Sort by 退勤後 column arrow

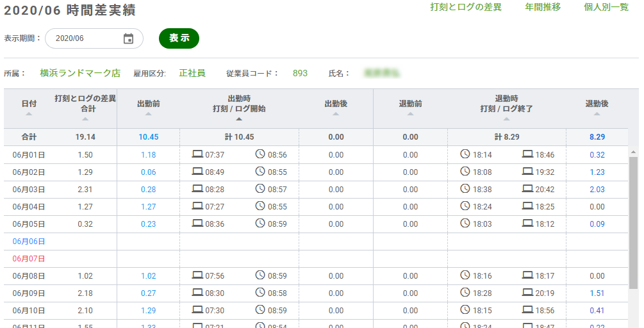[x=597, y=114]
